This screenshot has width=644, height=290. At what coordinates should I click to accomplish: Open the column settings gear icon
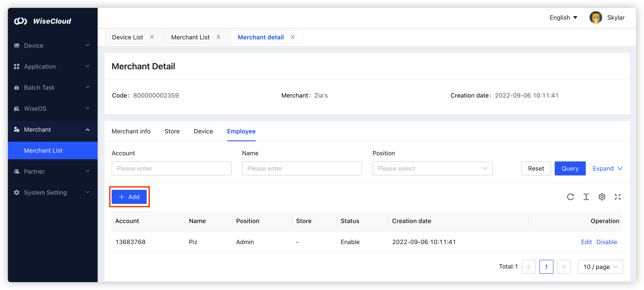tap(602, 197)
